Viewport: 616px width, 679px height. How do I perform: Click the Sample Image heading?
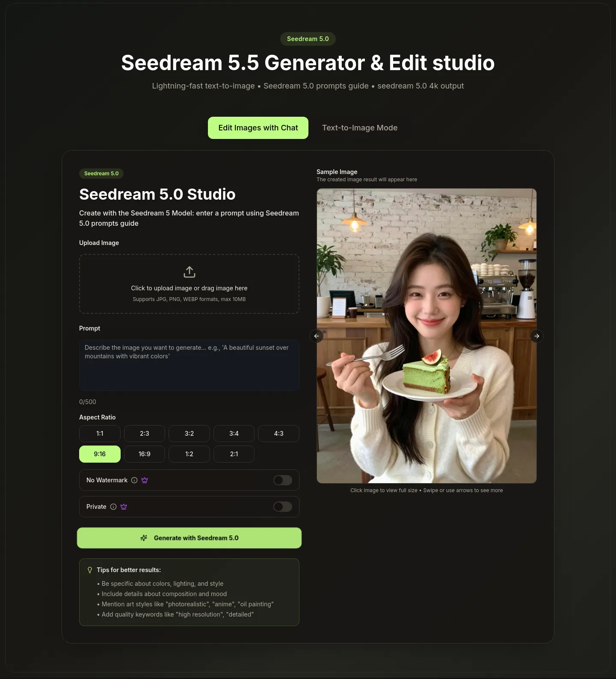[x=337, y=172]
